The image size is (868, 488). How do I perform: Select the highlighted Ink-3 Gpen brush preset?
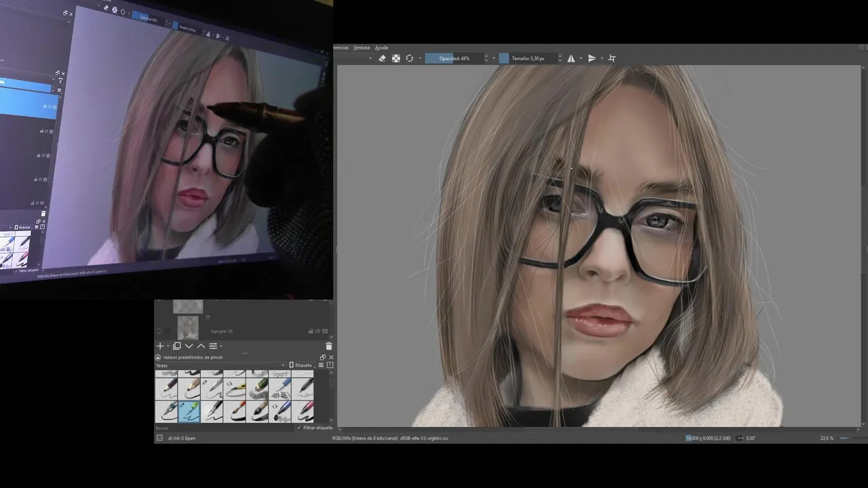pyautogui.click(x=189, y=411)
